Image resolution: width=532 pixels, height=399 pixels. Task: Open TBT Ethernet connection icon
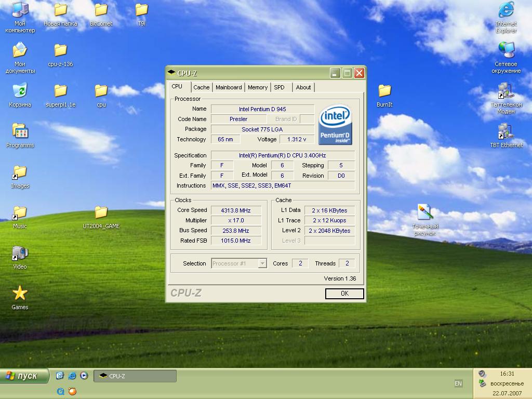[506, 137]
